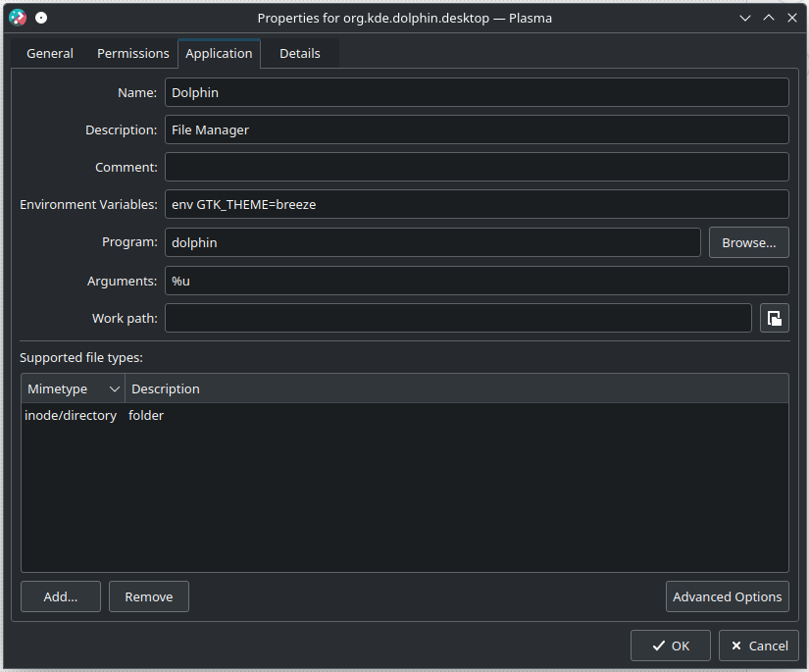
Task: Close the Properties dialog
Action: click(x=792, y=18)
